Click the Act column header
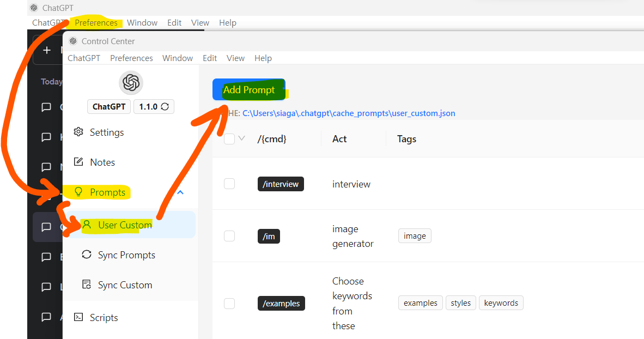 (339, 139)
